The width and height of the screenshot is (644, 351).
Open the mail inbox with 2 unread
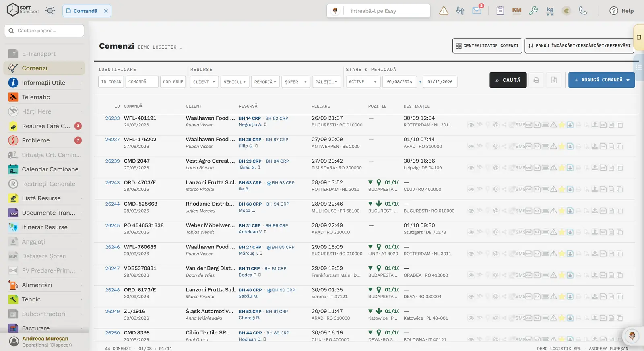coord(477,11)
